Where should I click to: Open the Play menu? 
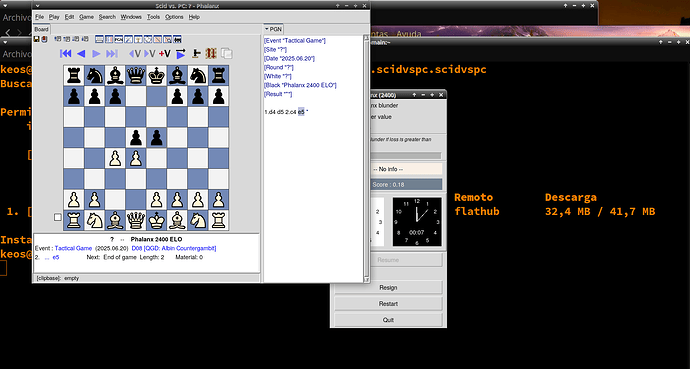click(54, 17)
